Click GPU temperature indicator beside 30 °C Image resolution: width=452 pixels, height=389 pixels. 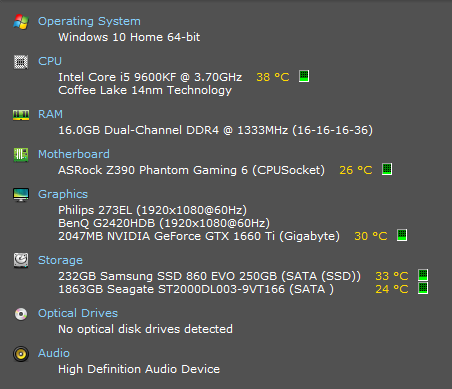coord(402,235)
